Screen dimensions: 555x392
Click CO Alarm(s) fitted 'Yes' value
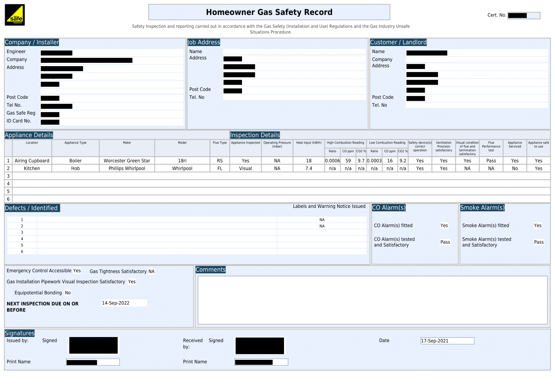(444, 226)
